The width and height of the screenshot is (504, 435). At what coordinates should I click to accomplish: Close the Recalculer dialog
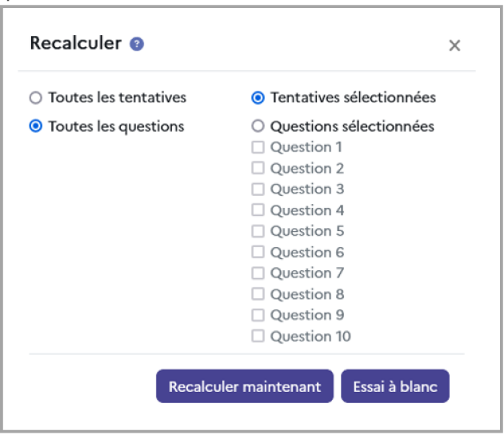pos(454,46)
